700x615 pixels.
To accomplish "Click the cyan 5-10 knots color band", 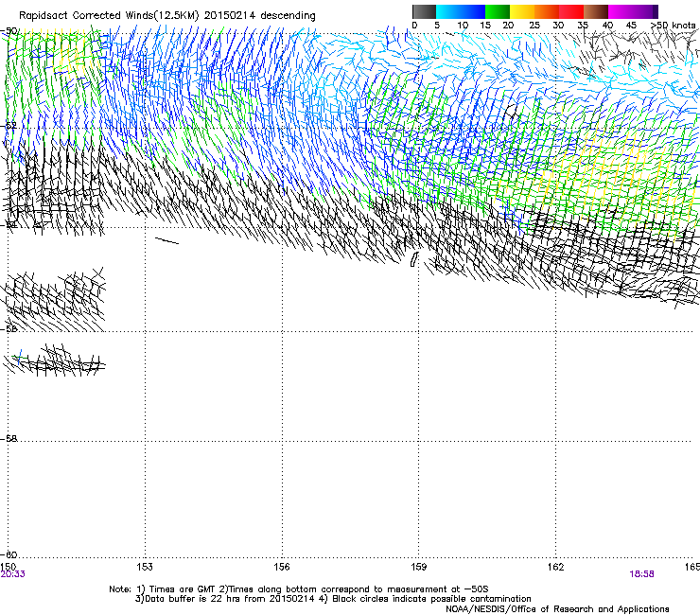I will 448,11.
